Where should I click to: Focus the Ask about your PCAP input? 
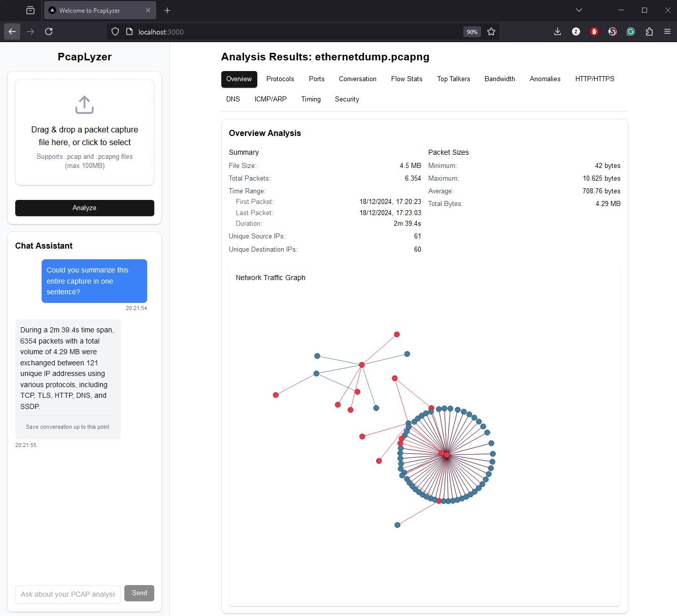point(68,594)
